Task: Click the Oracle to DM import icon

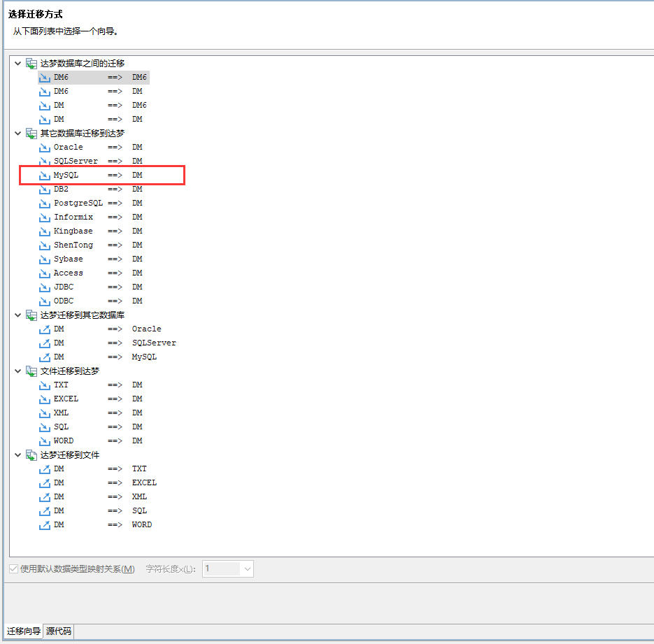Action: pos(45,147)
